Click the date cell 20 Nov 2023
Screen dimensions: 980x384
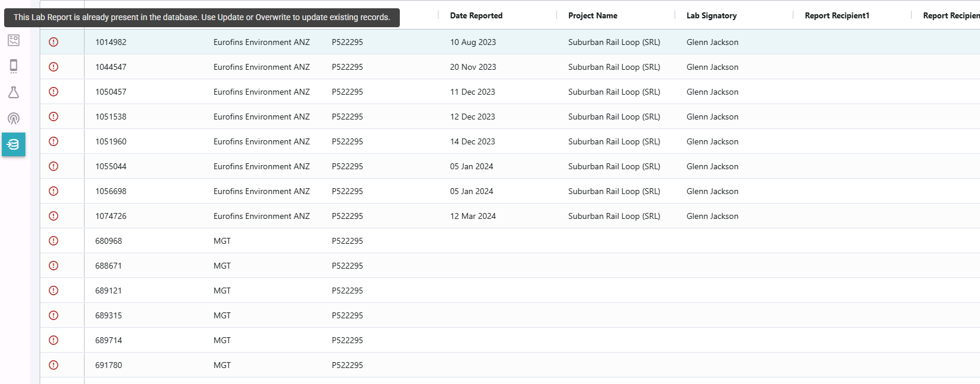[473, 67]
